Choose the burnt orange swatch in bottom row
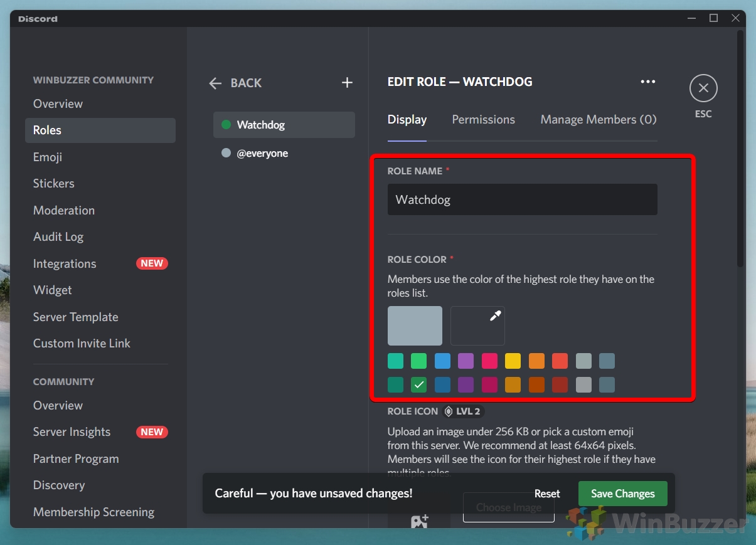 tap(536, 384)
